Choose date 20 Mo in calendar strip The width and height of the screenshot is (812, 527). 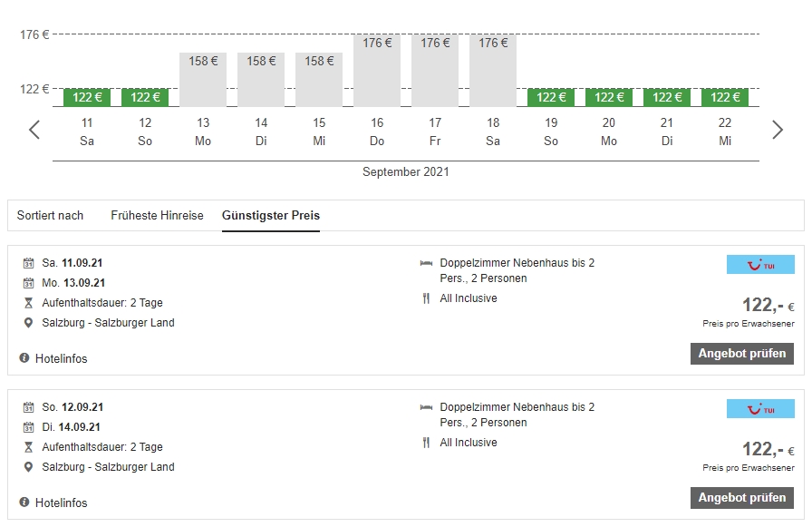pyautogui.click(x=609, y=132)
